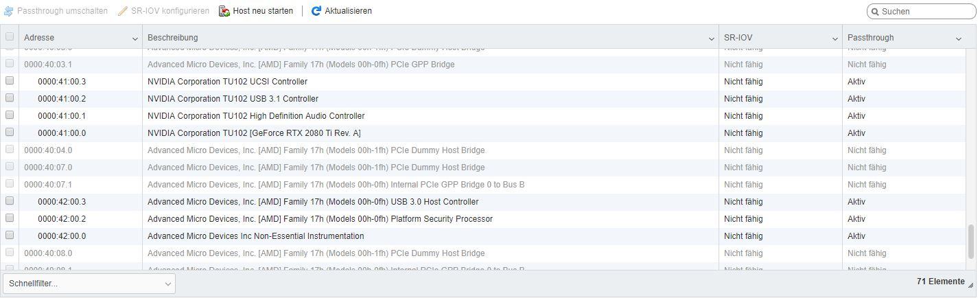Tick checkbox for USB 3.0 Host Controller row
The image size is (980, 298).
point(10,201)
